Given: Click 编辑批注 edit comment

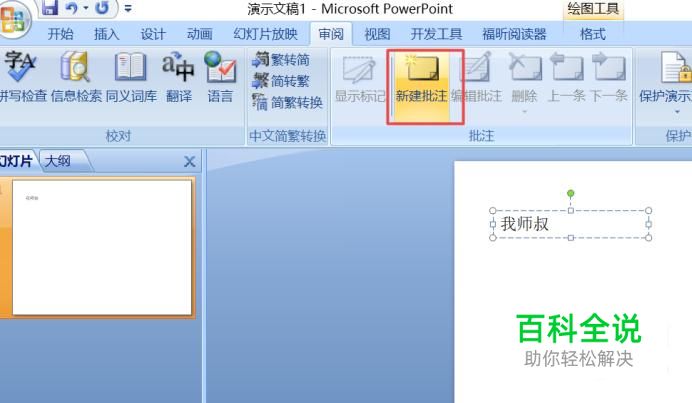Looking at the screenshot, I should tap(477, 79).
